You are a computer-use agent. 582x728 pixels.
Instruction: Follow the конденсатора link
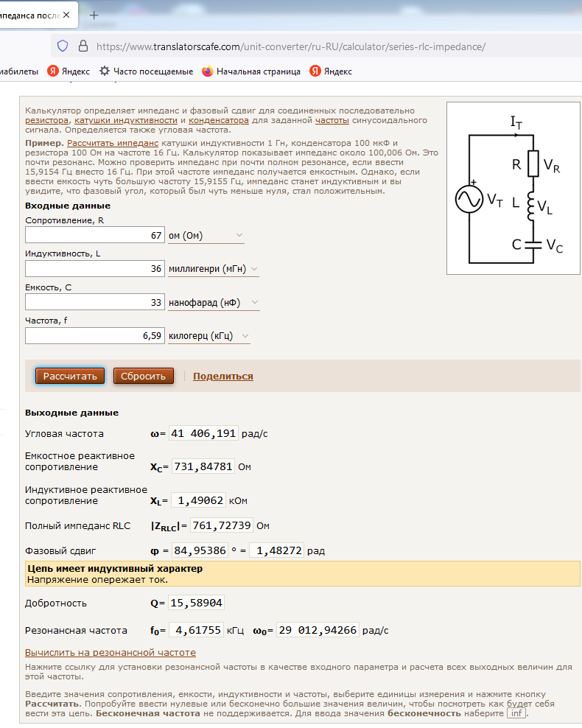[x=219, y=120]
